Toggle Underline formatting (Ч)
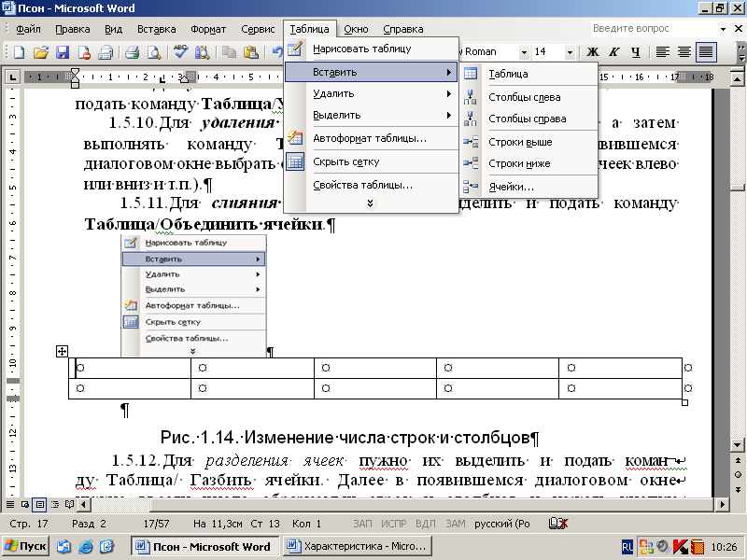Screen dimensions: 747x560 click(636, 52)
